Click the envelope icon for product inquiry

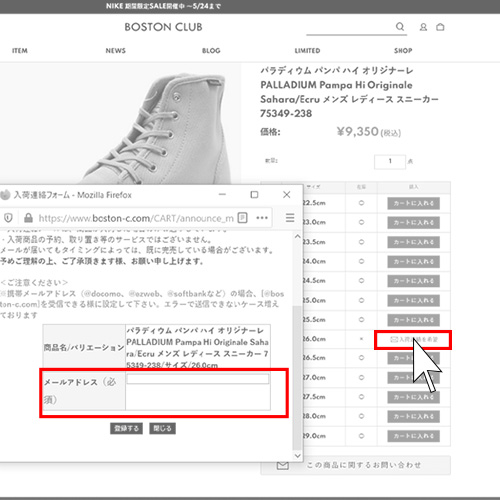(x=283, y=465)
